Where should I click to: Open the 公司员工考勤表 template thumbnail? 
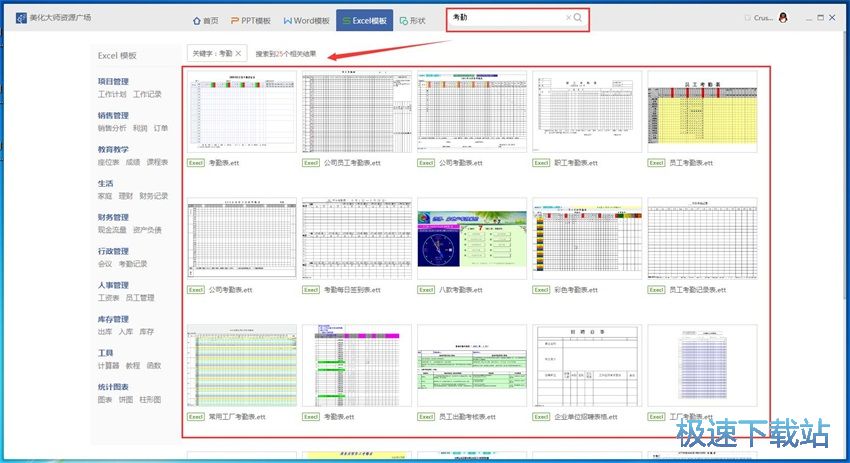pyautogui.click(x=357, y=112)
